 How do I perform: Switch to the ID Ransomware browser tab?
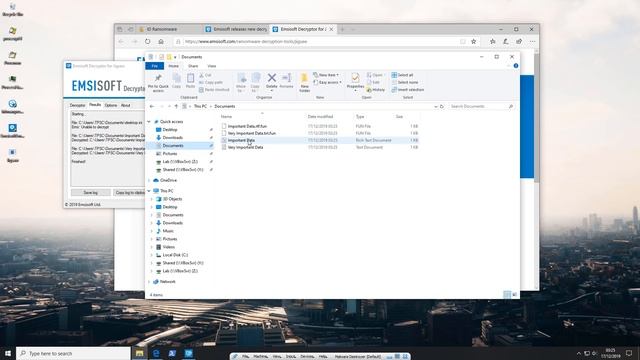point(169,29)
